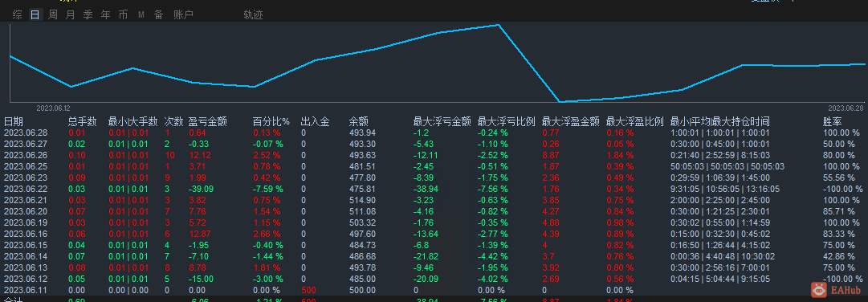Click profit value 12.87
This screenshot has width=868, height=302.
pos(200,233)
